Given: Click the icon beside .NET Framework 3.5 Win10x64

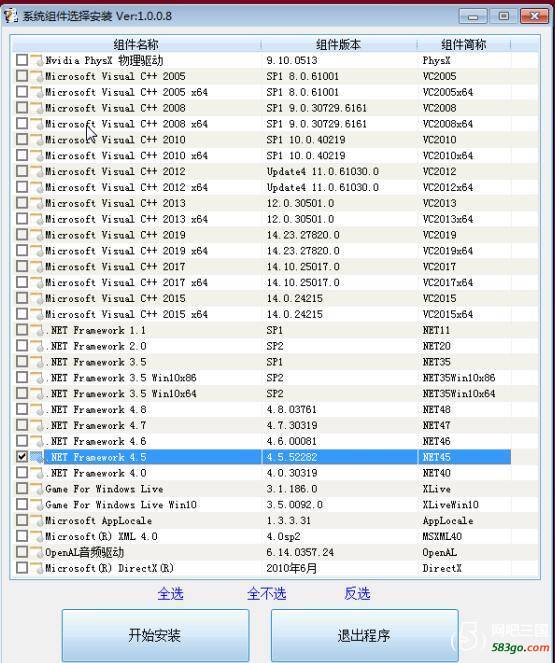Looking at the screenshot, I should pos(37,393).
